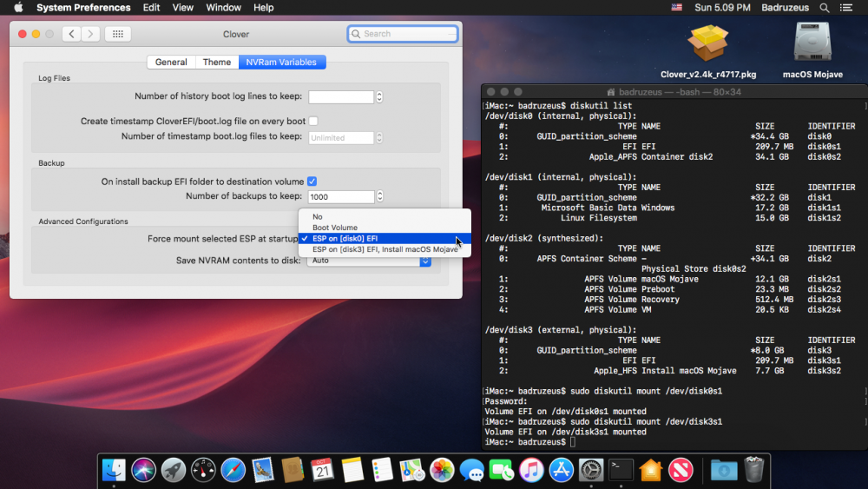
Task: Launch Siri from the Dock
Action: (x=143, y=470)
